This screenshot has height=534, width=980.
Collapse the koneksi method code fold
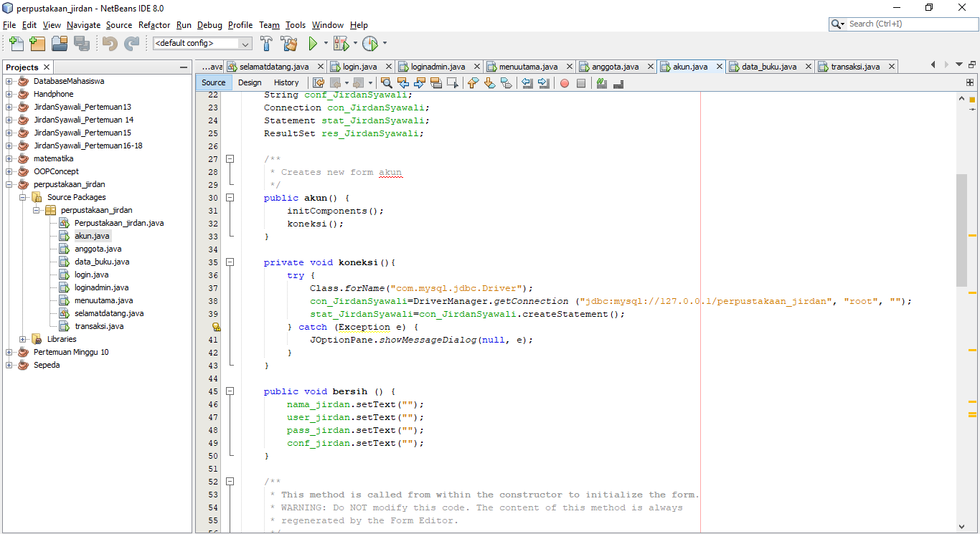point(230,262)
